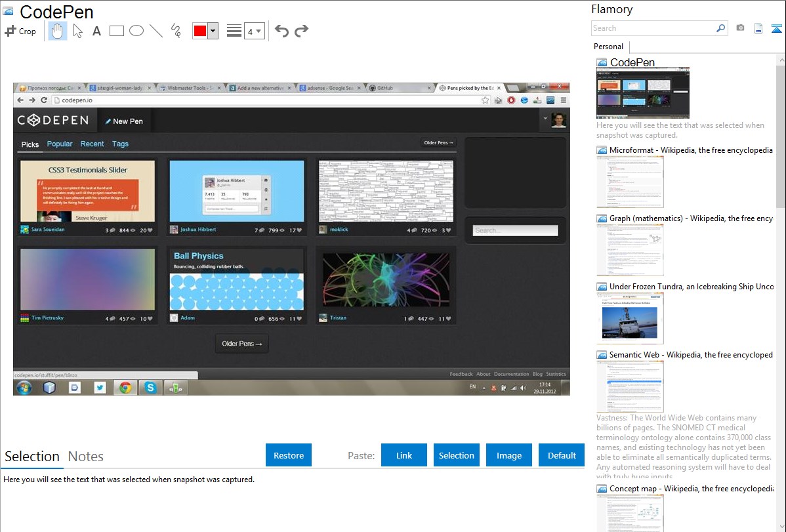Select the arrow pointer tool

tap(77, 31)
